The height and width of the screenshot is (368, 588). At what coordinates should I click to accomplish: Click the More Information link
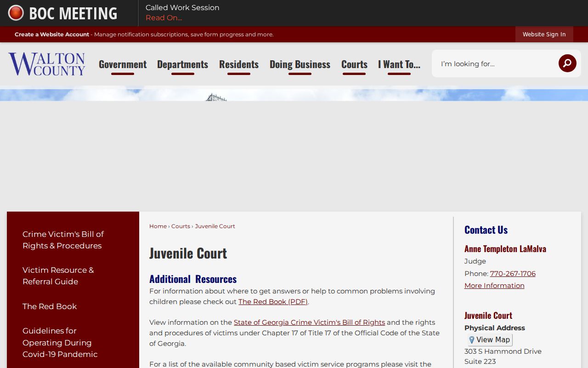click(x=494, y=286)
